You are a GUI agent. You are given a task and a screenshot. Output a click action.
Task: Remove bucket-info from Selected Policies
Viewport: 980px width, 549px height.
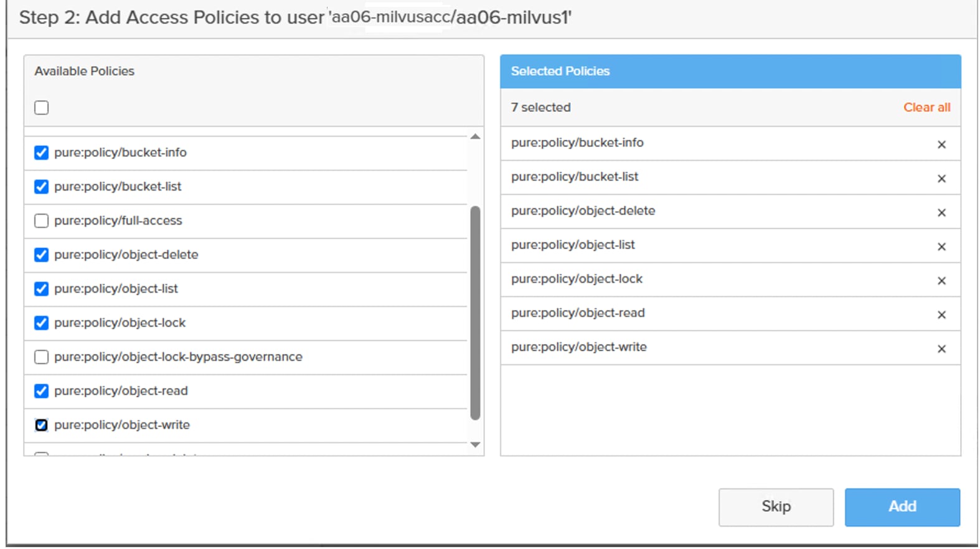941,144
